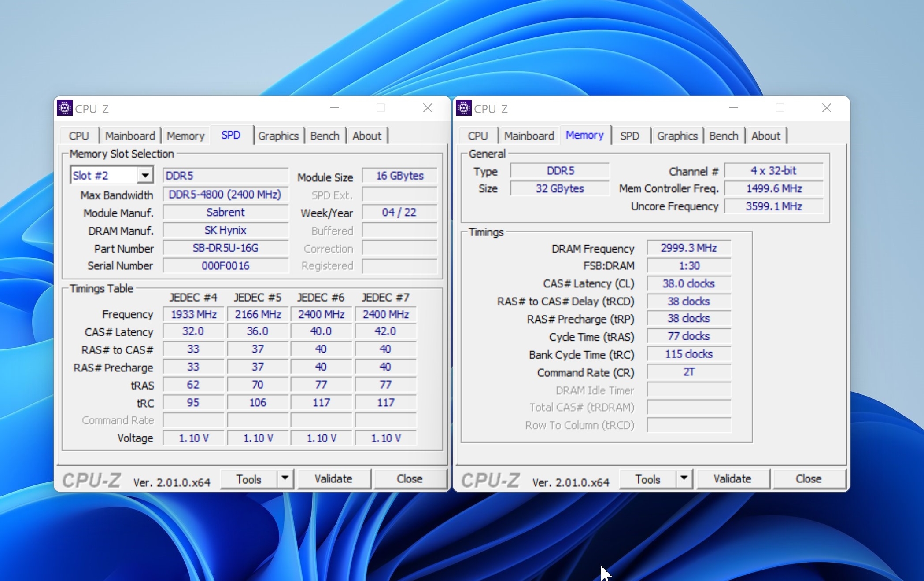Click 115 clocks Bank Cycle Time value

[x=689, y=354]
